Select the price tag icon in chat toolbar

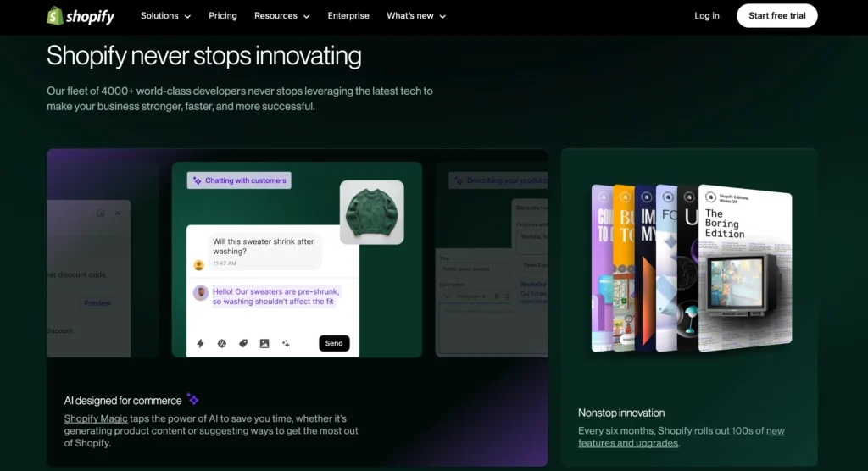pyautogui.click(x=243, y=343)
